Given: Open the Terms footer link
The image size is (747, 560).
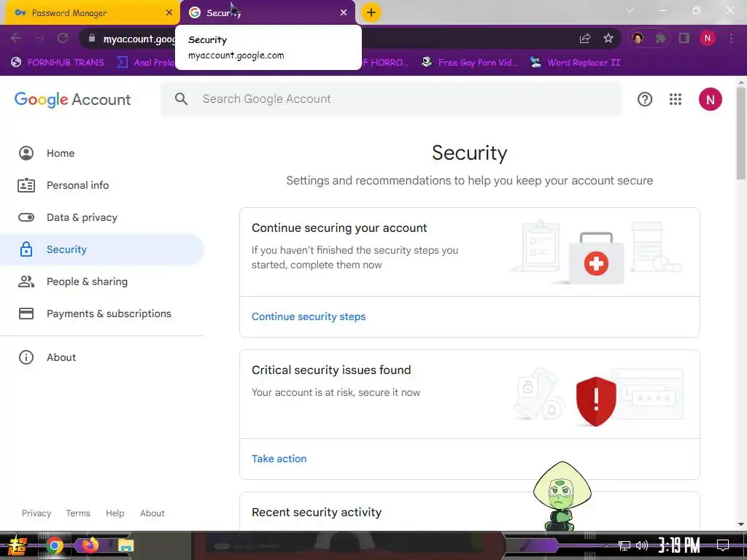Looking at the screenshot, I should pos(78,513).
